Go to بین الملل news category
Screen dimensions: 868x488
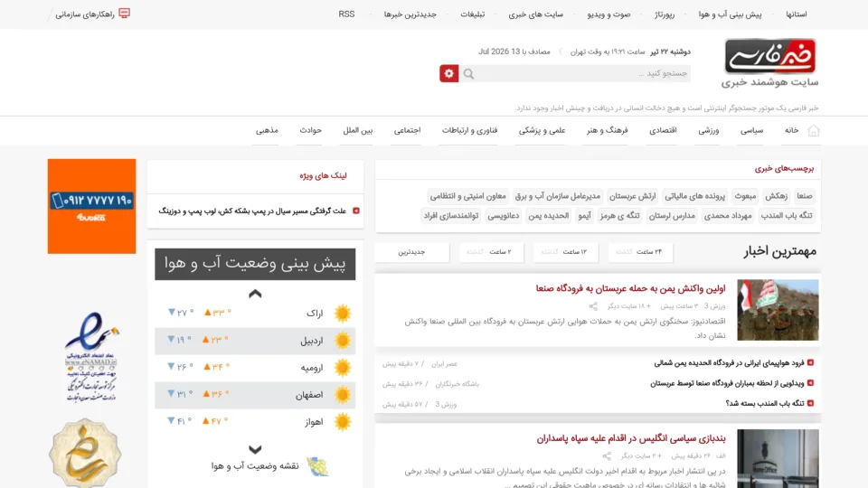(x=358, y=130)
